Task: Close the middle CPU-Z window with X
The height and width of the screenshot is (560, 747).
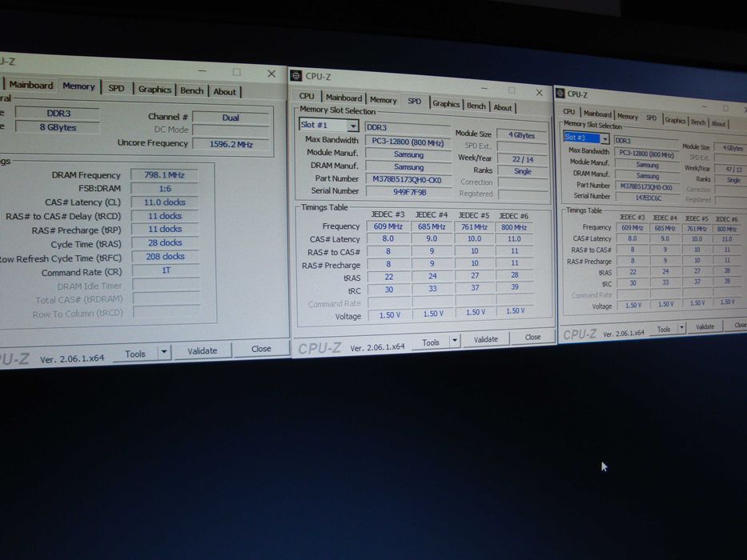Action: pyautogui.click(x=540, y=92)
